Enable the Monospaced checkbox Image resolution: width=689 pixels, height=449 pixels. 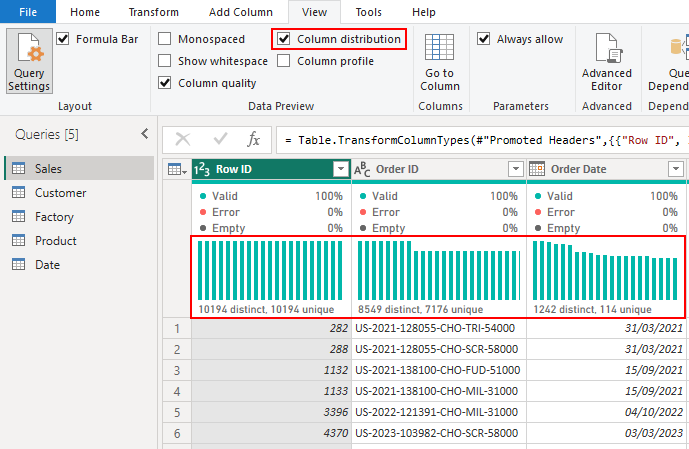164,39
